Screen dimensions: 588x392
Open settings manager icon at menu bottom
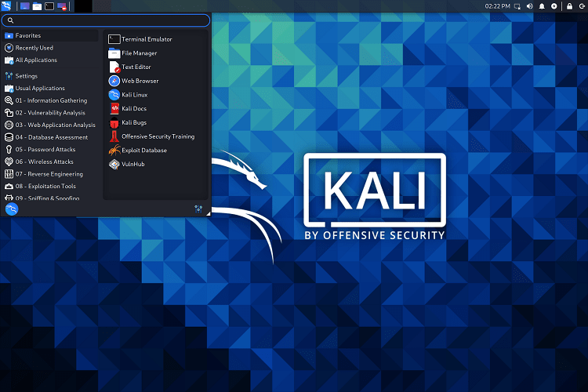198,209
